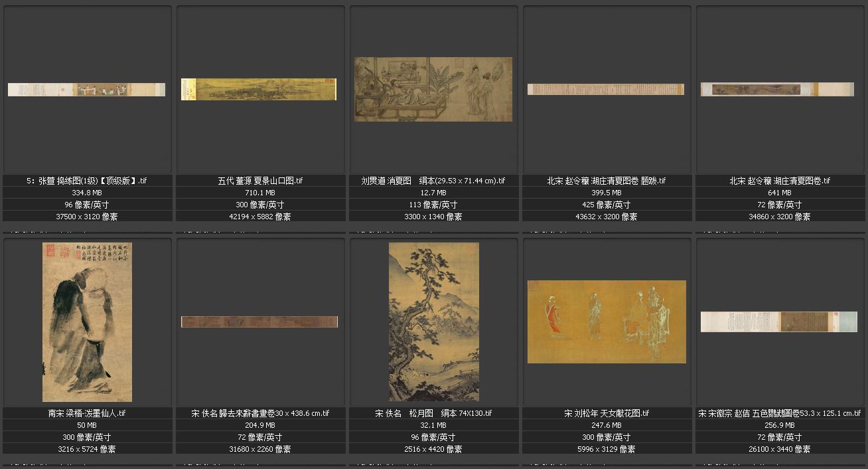The width and height of the screenshot is (868, 469).
Task: Click the 37500 x 3120 像素 dimensions label
Action: [x=87, y=217]
